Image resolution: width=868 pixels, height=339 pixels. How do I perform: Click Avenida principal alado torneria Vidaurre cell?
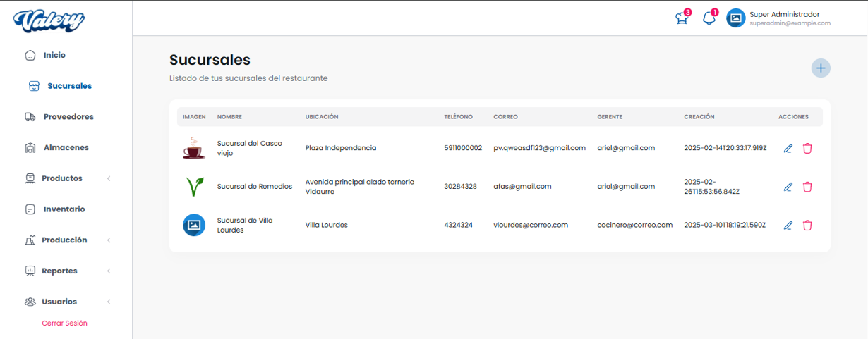360,187
